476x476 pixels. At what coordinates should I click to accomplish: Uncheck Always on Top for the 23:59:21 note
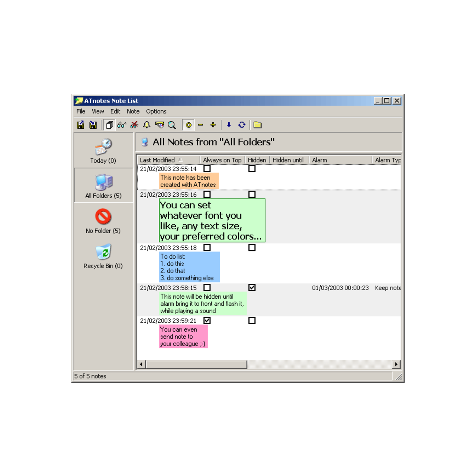point(207,320)
